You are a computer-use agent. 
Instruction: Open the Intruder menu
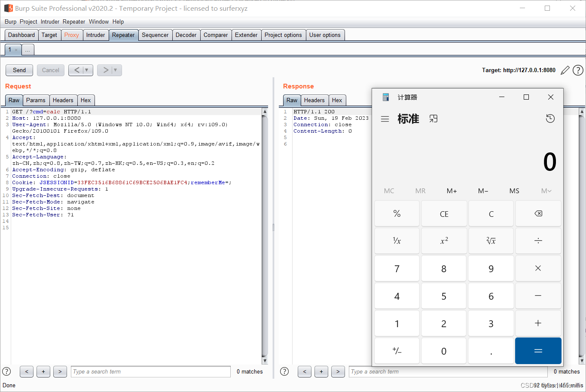pyautogui.click(x=50, y=21)
